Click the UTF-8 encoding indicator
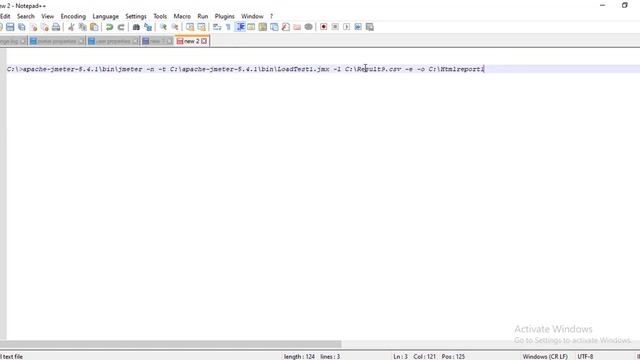 pyautogui.click(x=585, y=356)
